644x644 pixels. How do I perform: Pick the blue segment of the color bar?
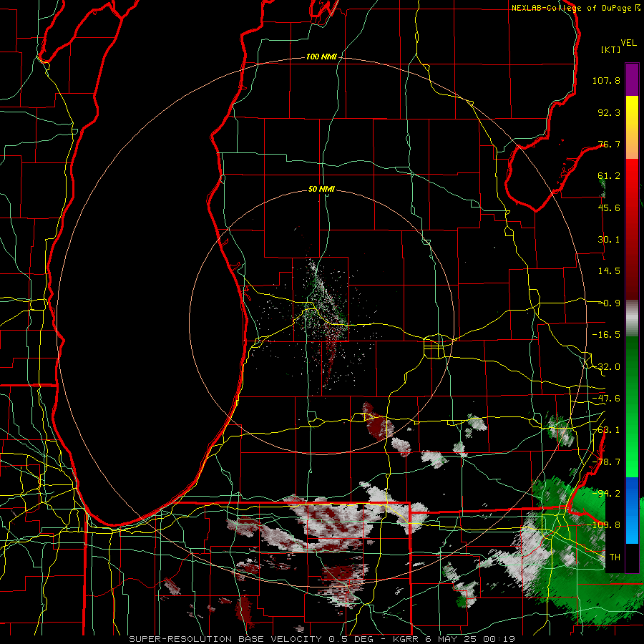[632, 510]
